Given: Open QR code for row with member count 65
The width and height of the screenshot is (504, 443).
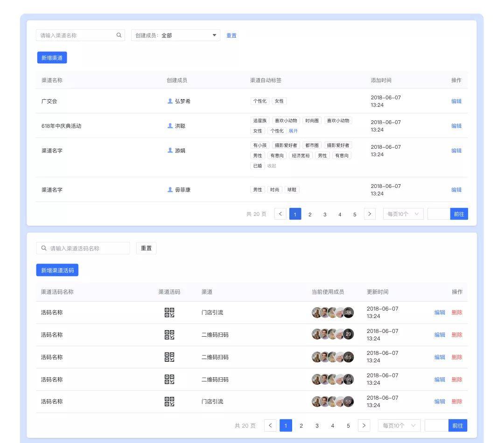Looking at the screenshot, I should 169,357.
